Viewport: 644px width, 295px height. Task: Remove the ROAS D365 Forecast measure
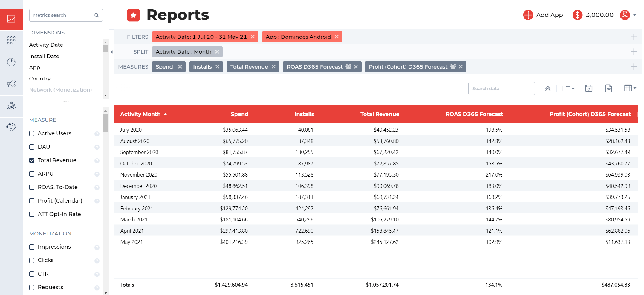[x=356, y=67]
